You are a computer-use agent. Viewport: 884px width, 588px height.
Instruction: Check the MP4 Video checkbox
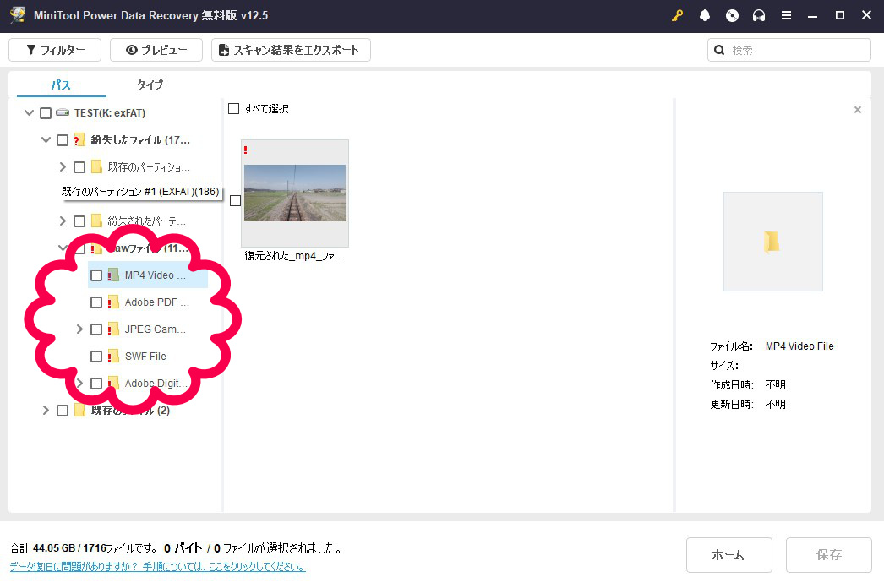96,275
